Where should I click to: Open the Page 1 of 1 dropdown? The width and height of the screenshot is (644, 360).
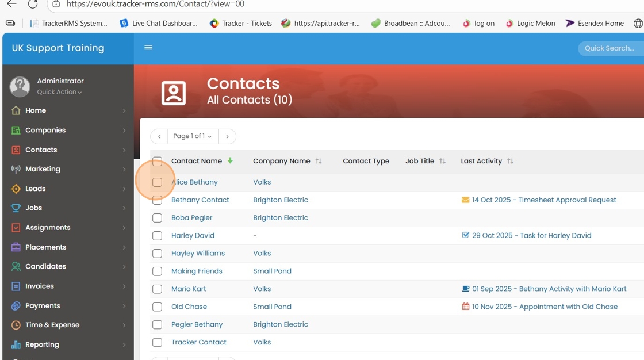pos(193,136)
